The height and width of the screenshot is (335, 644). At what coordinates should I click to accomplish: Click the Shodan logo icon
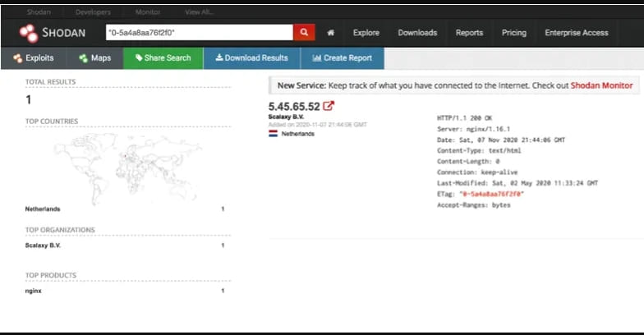(29, 33)
